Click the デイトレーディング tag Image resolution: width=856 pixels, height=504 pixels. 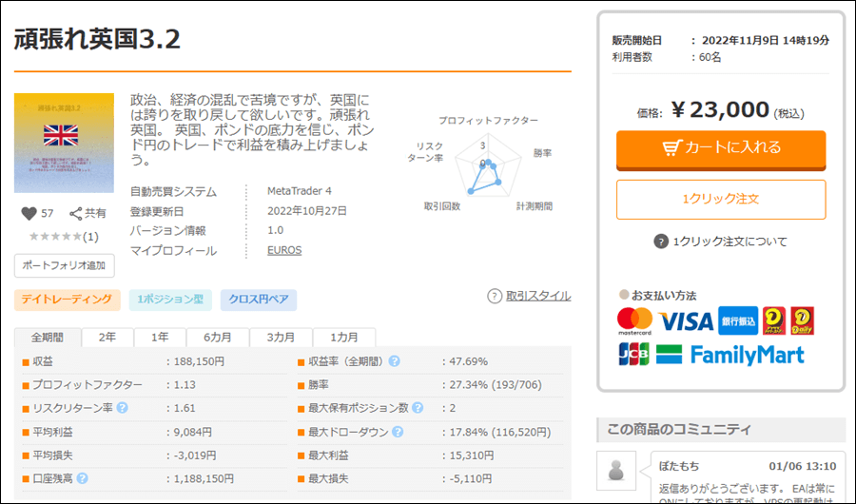click(x=67, y=300)
